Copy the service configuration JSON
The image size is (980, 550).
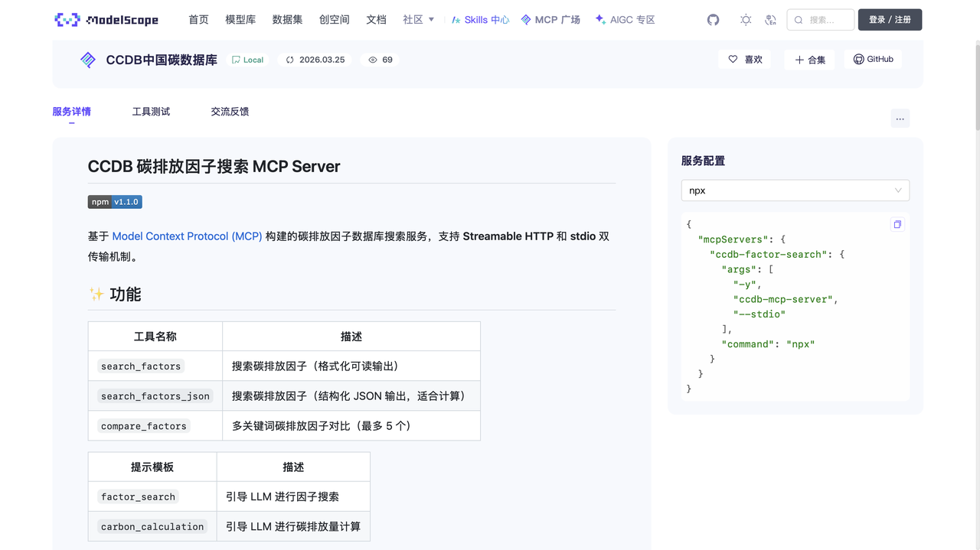tap(897, 224)
